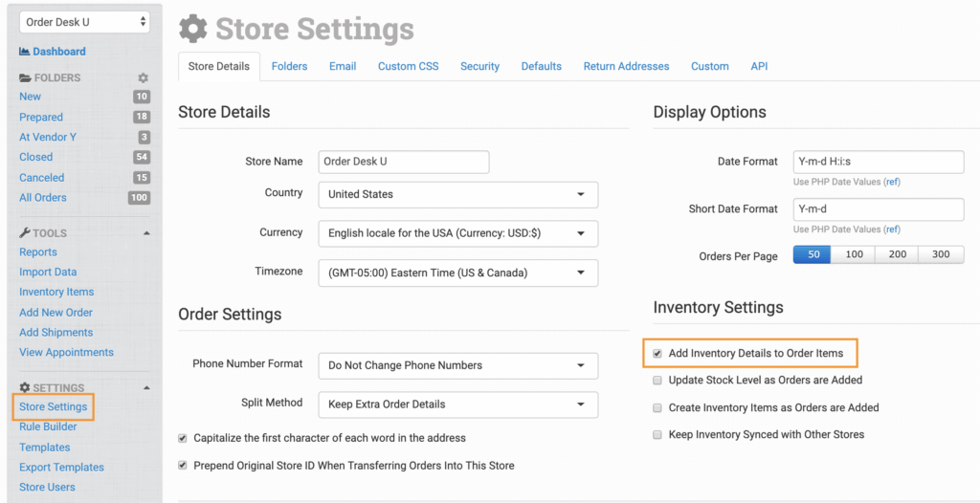Check Keep Inventory Synced with Other Stores
The image size is (980, 503).
coord(657,435)
